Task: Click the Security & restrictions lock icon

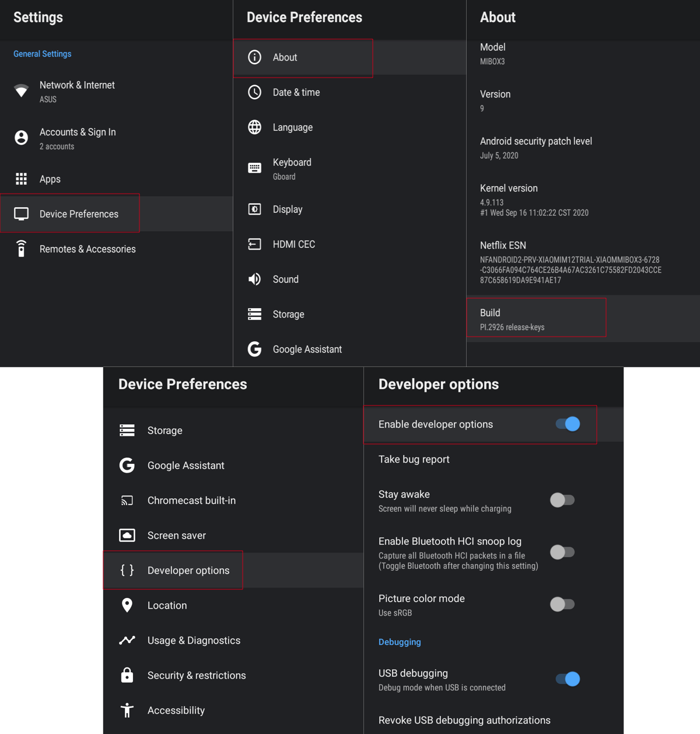Action: point(127,675)
